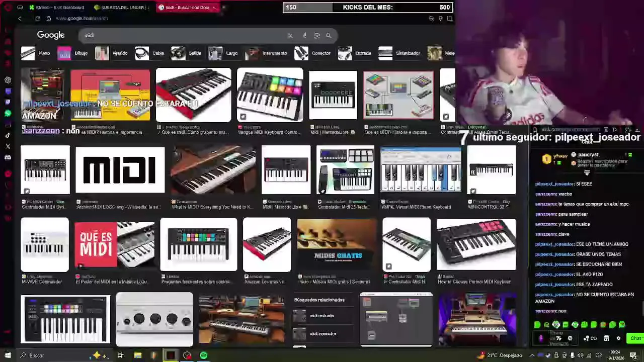
Task: Show hidden system tray icons chevron
Action: (x=532, y=355)
